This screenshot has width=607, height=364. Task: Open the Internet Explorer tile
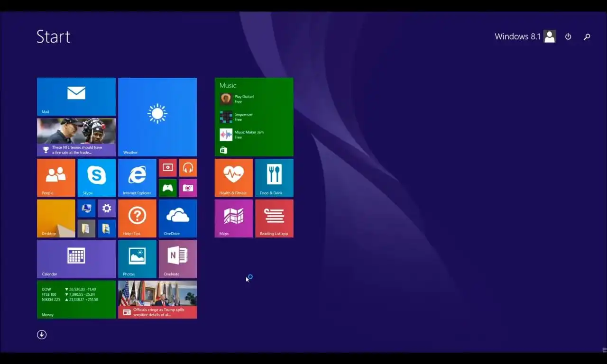(137, 178)
